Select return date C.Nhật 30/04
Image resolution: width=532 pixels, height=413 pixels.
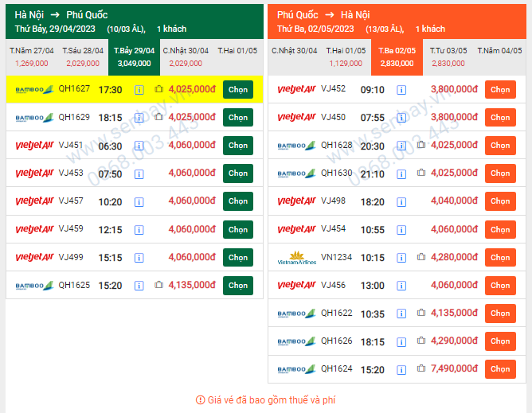pyautogui.click(x=294, y=57)
